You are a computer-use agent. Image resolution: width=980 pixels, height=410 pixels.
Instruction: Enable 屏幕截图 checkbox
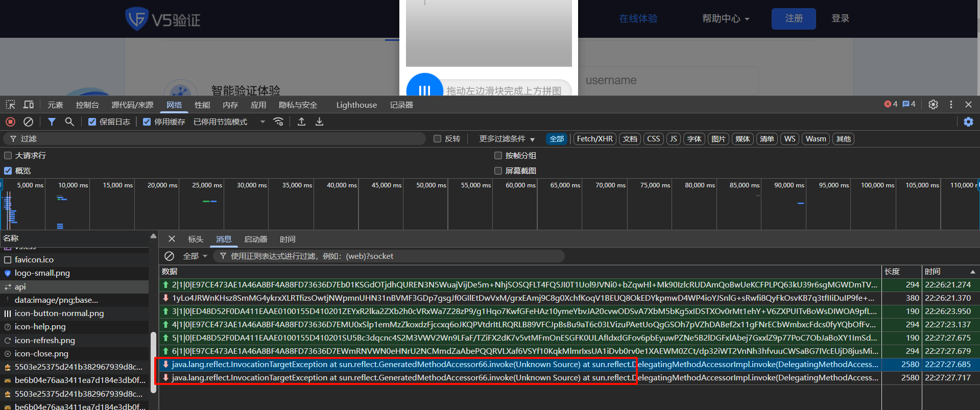(498, 171)
